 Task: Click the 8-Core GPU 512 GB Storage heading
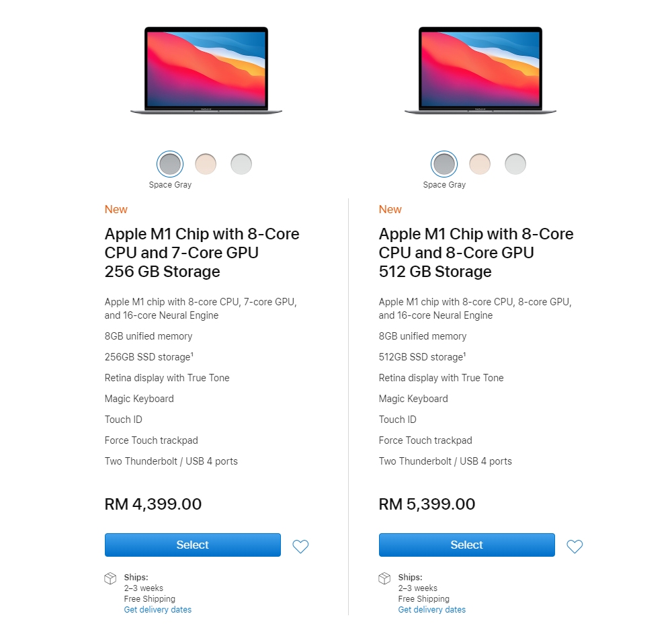(x=476, y=253)
